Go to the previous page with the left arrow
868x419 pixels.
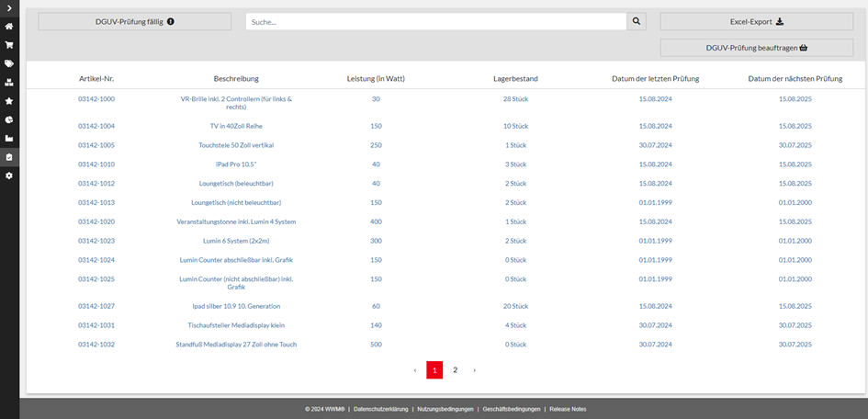pyautogui.click(x=415, y=369)
